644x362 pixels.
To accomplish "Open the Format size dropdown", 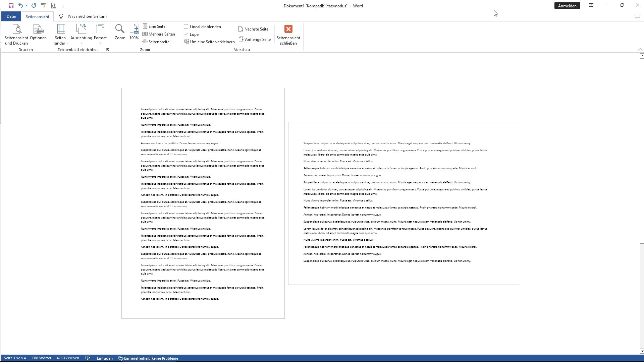I will click(x=100, y=34).
